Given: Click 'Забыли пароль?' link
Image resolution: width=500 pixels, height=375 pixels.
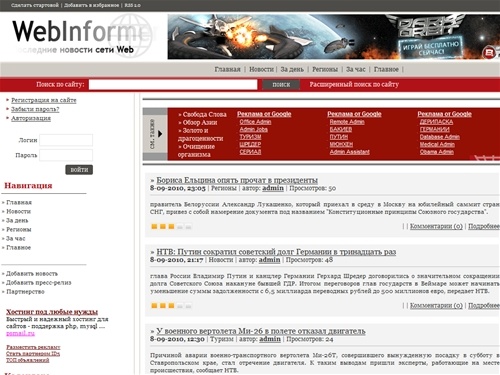Looking at the screenshot, I should [35, 109].
